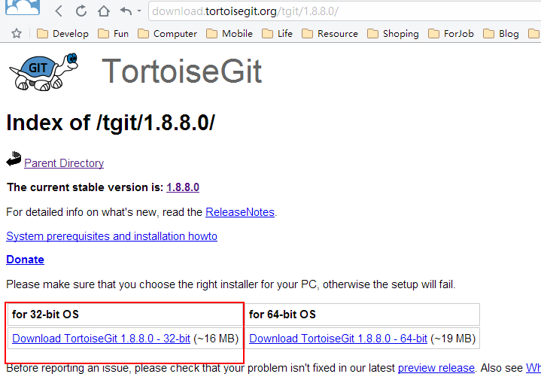
Task: Click the TortoiseGit turtle logo
Action: pyautogui.click(x=44, y=71)
